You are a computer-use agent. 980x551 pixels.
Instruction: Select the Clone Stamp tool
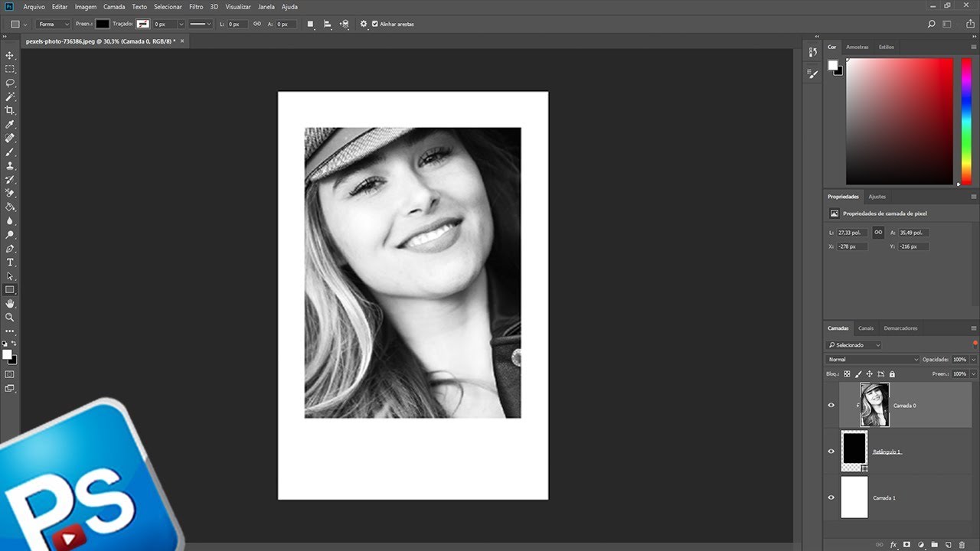10,165
